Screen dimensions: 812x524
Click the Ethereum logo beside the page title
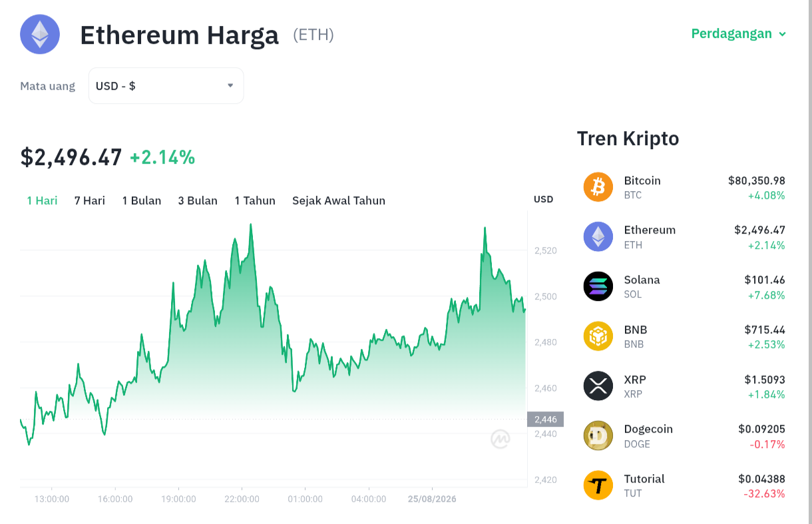click(40, 34)
